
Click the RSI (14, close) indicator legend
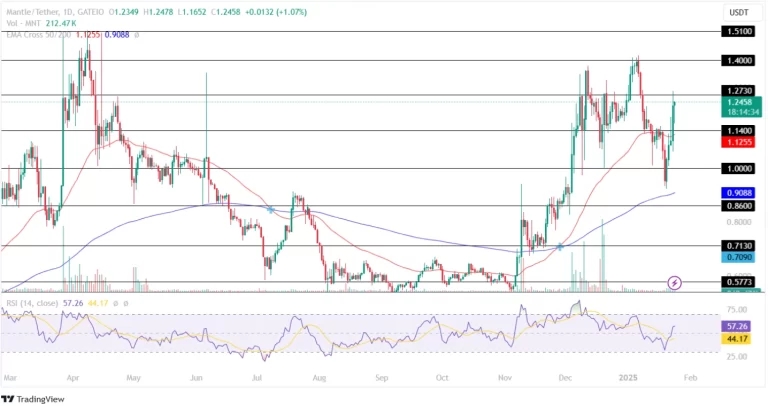coord(30,304)
